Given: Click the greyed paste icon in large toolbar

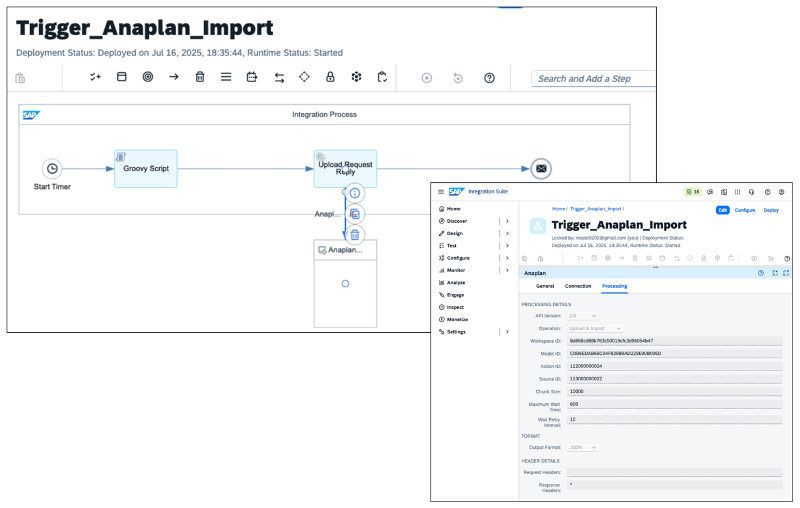Looking at the screenshot, I should pyautogui.click(x=20, y=78).
